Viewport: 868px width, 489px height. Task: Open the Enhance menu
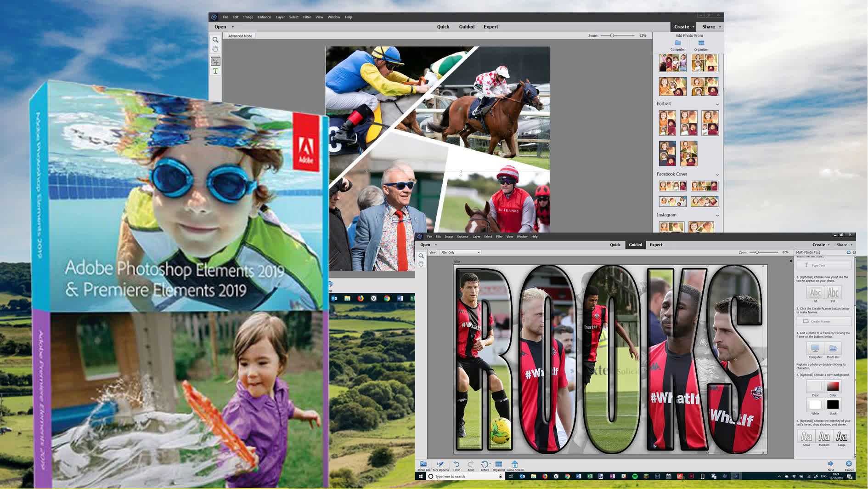[x=462, y=236]
